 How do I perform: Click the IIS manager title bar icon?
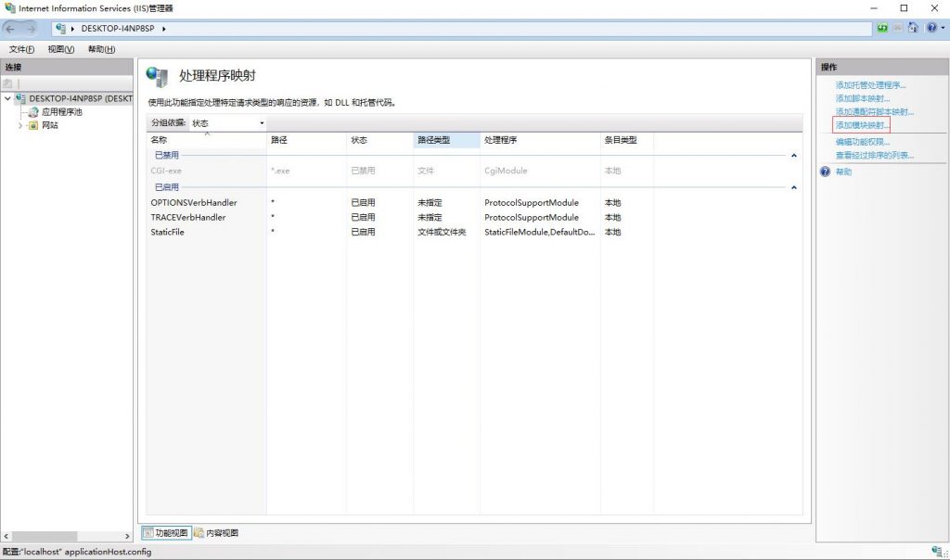[x=9, y=7]
